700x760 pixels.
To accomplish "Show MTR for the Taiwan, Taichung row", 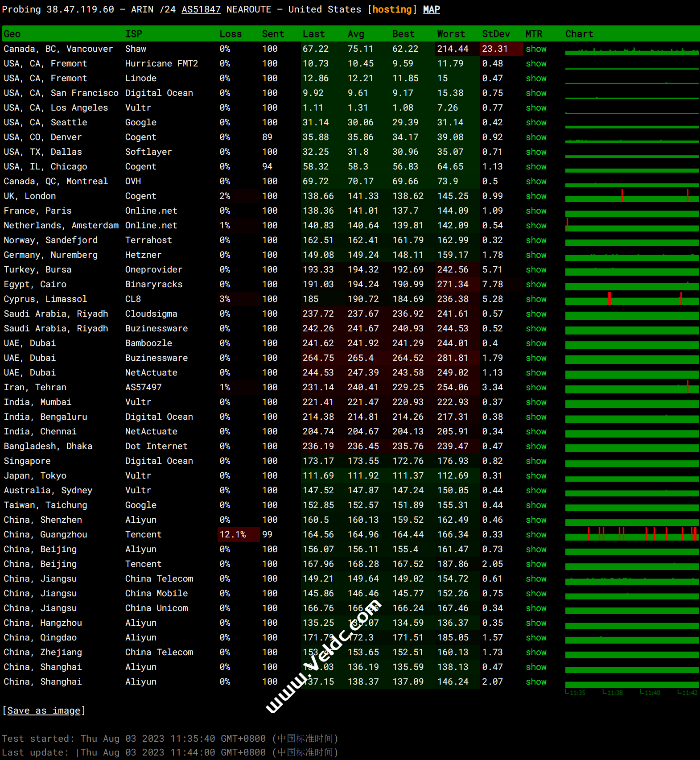I will pyautogui.click(x=536, y=505).
